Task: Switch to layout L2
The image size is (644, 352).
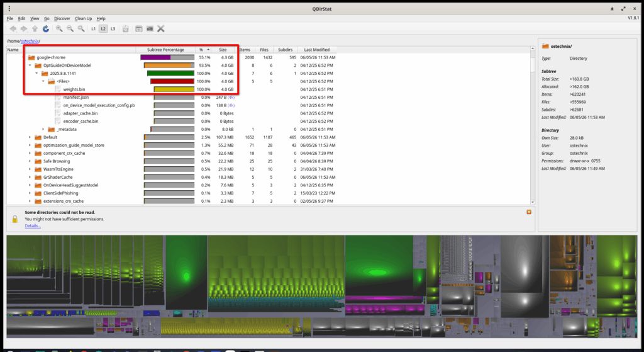Action: coord(103,29)
